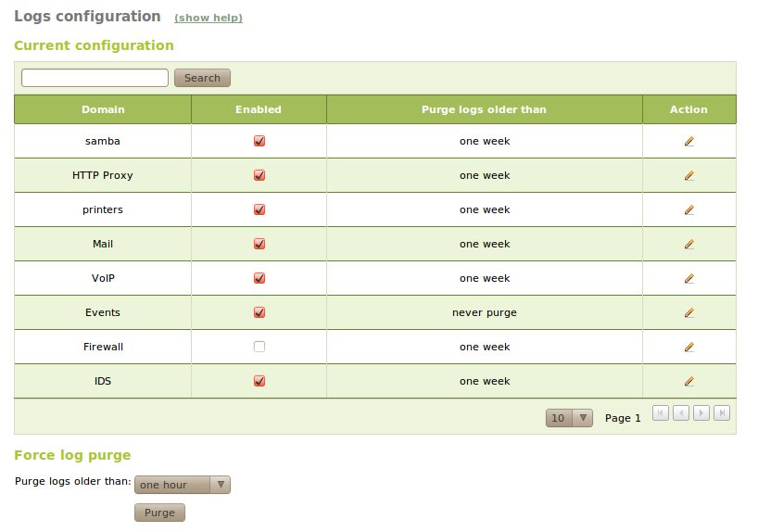The image size is (758, 532).
Task: Edit the IDS log settings
Action: coord(689,381)
